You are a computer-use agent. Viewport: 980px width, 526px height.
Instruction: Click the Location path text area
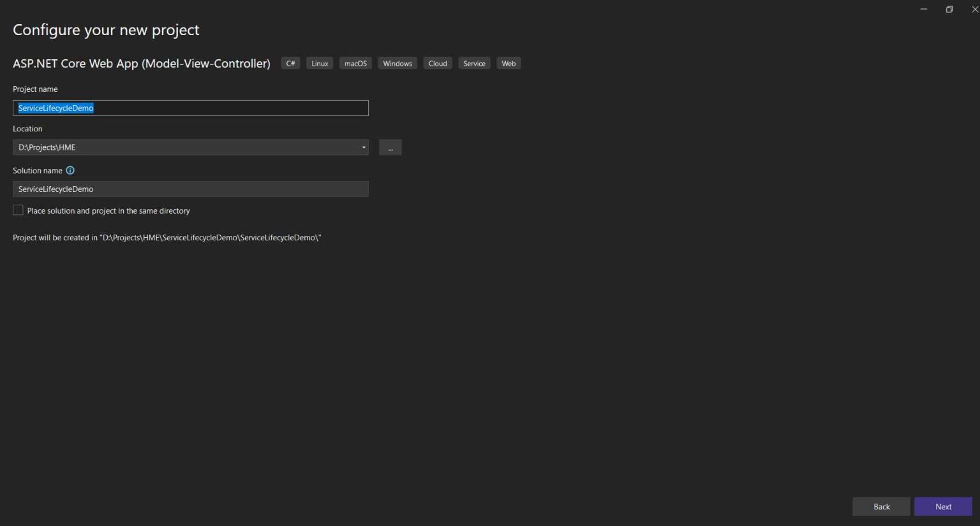coord(185,147)
